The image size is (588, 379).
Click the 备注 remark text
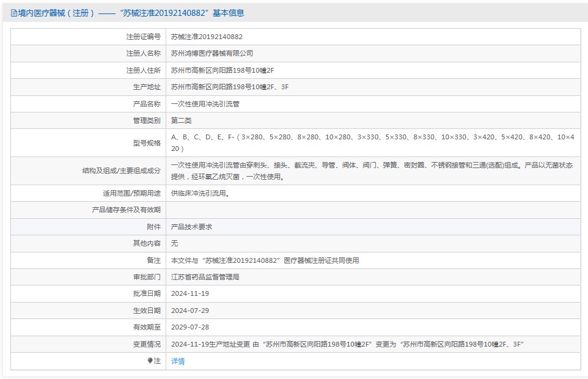[265, 260]
